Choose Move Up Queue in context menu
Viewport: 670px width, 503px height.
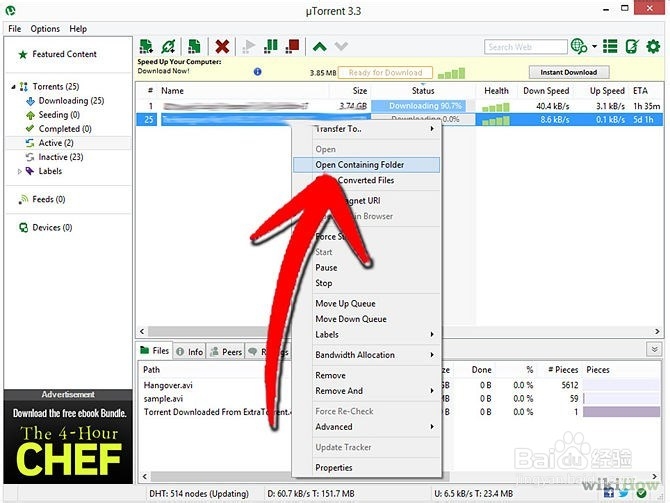[345, 304]
